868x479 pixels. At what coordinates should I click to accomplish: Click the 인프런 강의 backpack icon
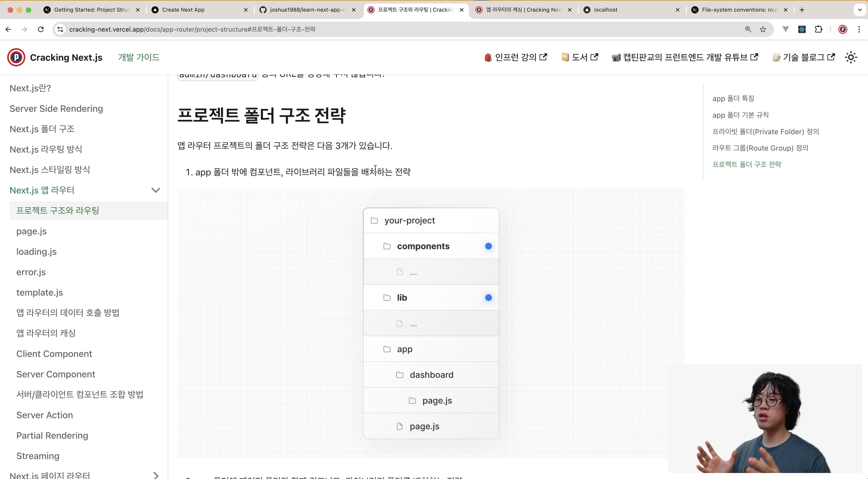(x=488, y=57)
